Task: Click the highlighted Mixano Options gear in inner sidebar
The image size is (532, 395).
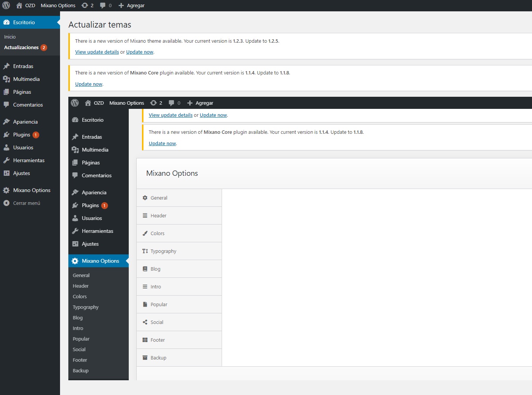Action: pos(75,261)
